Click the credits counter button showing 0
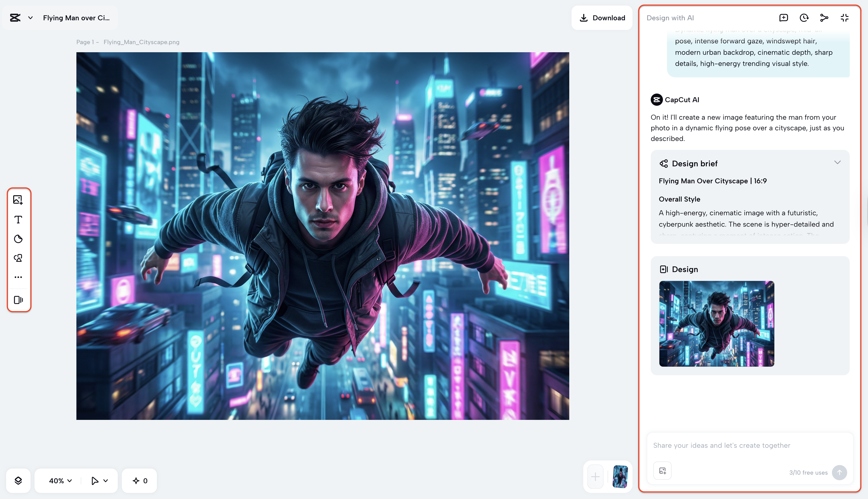The width and height of the screenshot is (868, 499). pyautogui.click(x=140, y=480)
